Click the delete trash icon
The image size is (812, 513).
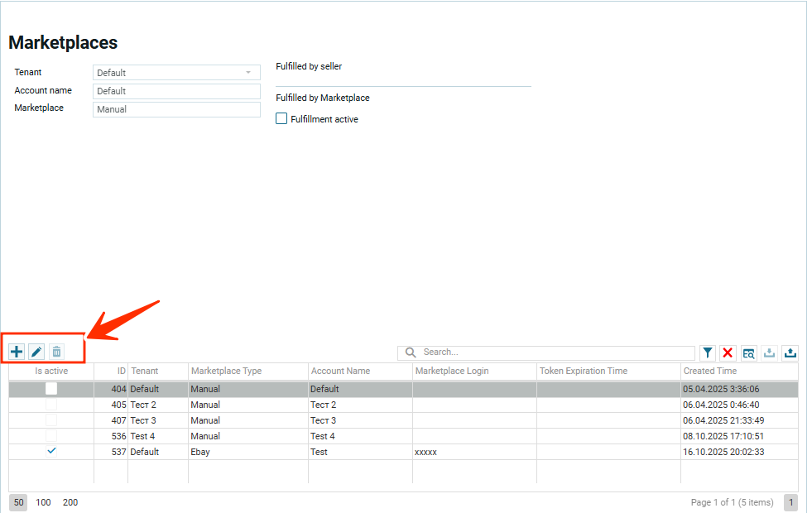[x=56, y=352]
